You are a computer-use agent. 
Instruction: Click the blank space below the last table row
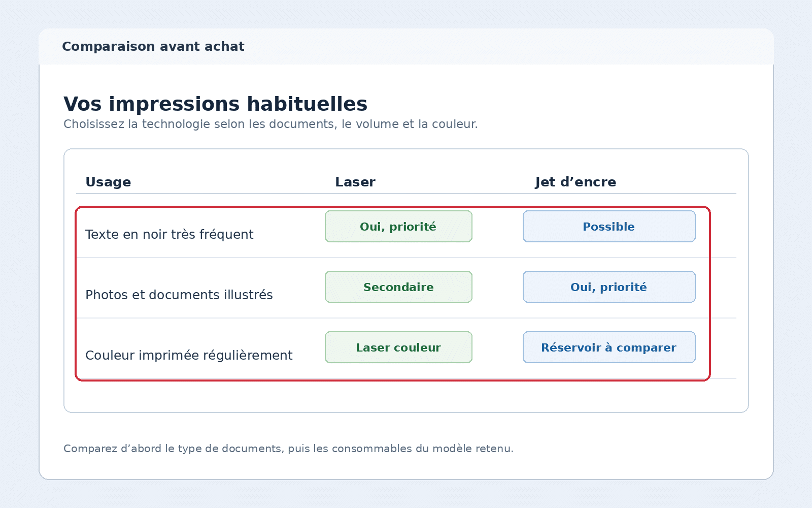(x=406, y=396)
